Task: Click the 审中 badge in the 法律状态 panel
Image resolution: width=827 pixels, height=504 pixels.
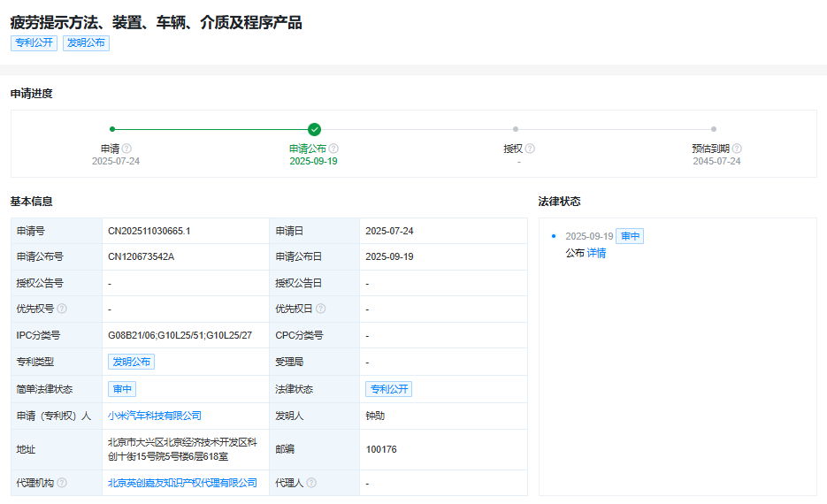Action: 630,236
